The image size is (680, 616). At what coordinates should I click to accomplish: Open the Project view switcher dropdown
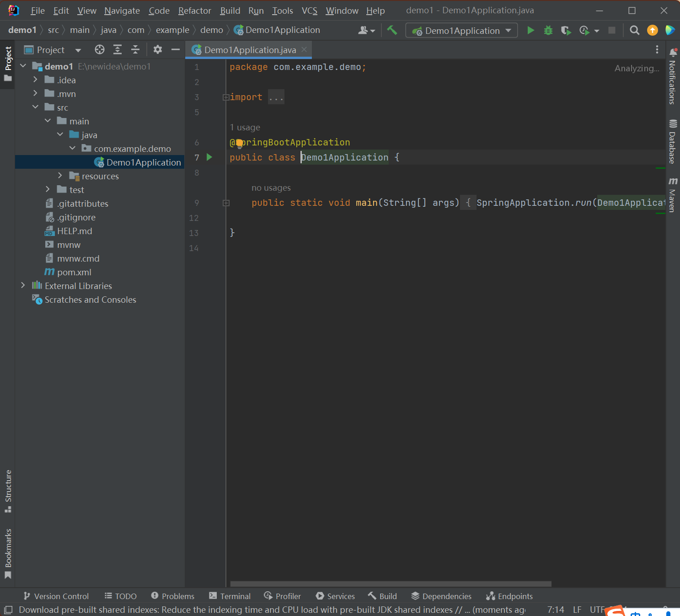(x=78, y=49)
